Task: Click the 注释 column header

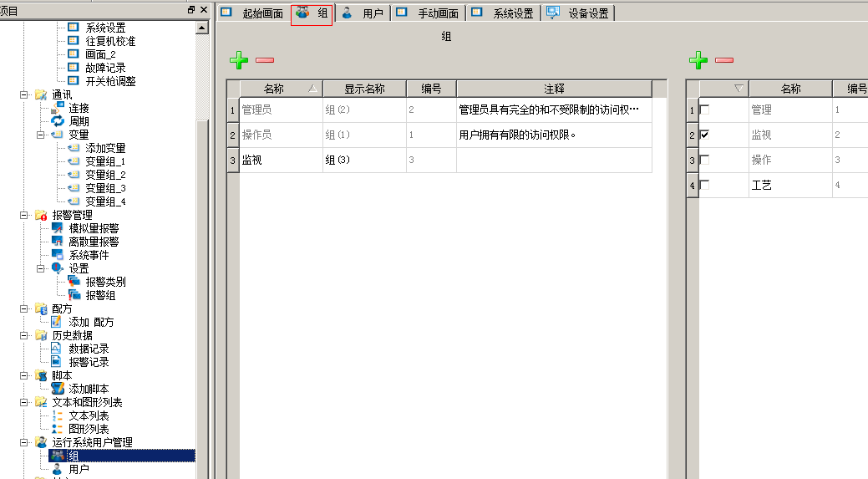Action: [x=554, y=89]
